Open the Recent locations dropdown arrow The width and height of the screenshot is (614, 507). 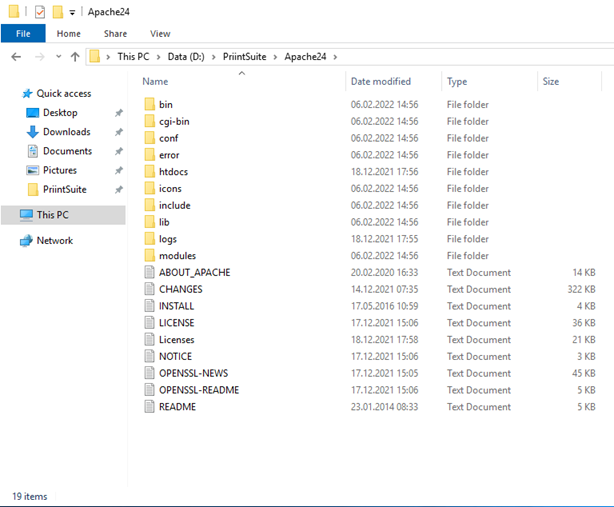tap(58, 57)
